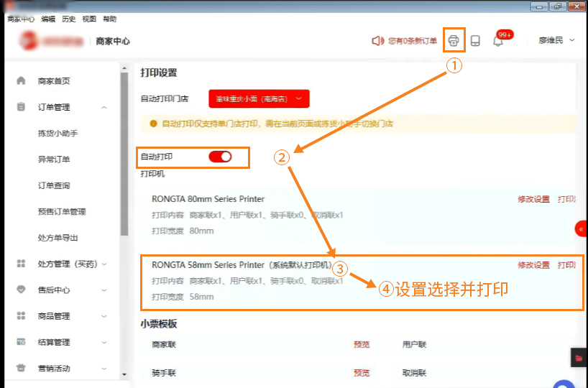Expand the 处方管理（买药） sidebar section
588x388 pixels.
point(104,264)
